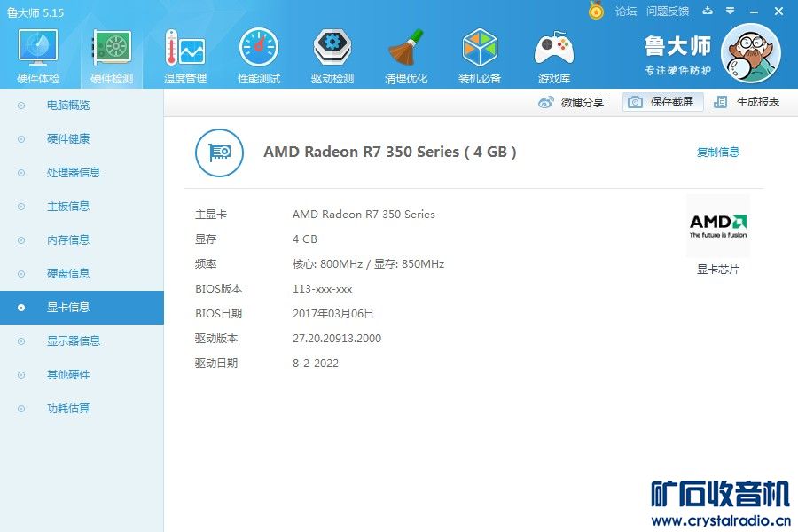Open the 温度管理 temperature management icon

click(185, 47)
